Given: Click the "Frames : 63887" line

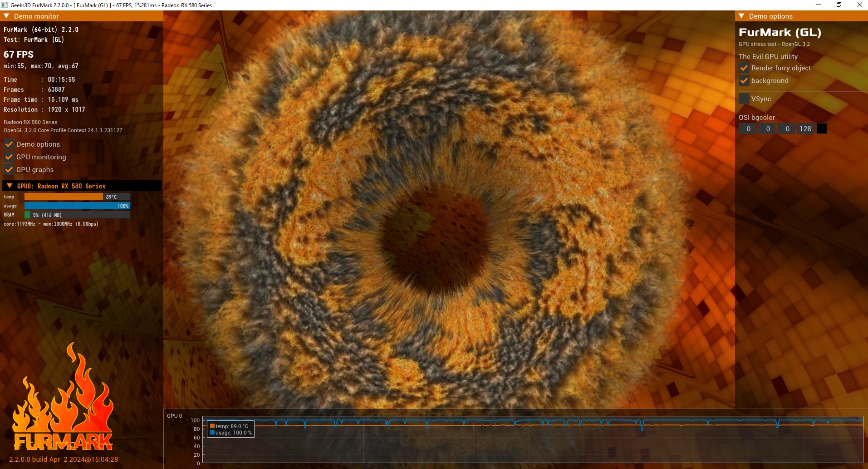Looking at the screenshot, I should tap(34, 89).
